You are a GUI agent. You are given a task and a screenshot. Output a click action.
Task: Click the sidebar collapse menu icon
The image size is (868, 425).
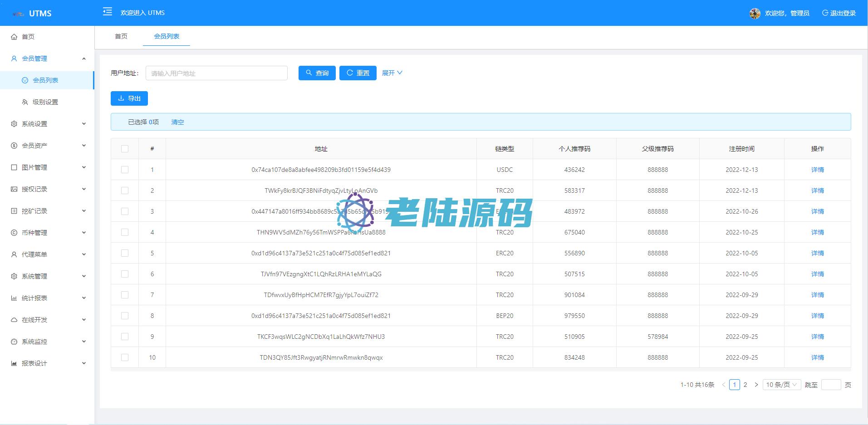point(108,12)
